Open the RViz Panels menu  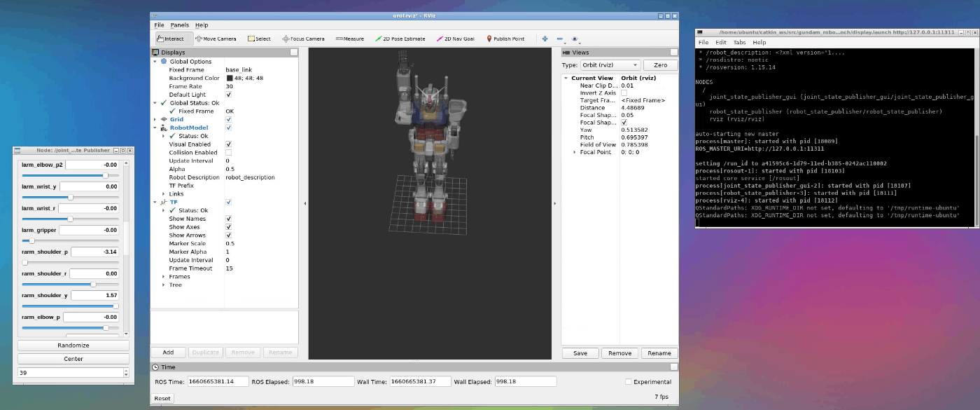click(x=180, y=25)
